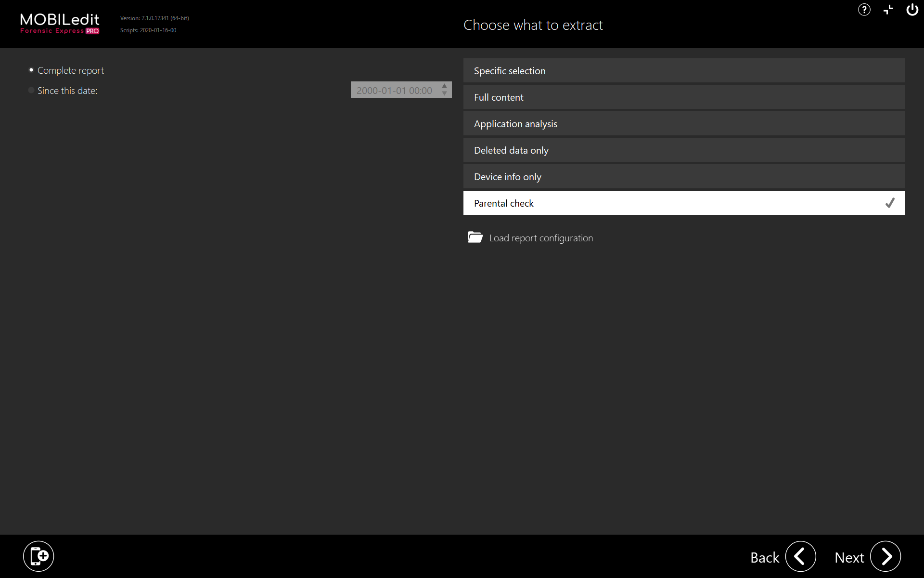The width and height of the screenshot is (924, 578).
Task: Increase date with the up stepper arrow
Action: coord(445,86)
